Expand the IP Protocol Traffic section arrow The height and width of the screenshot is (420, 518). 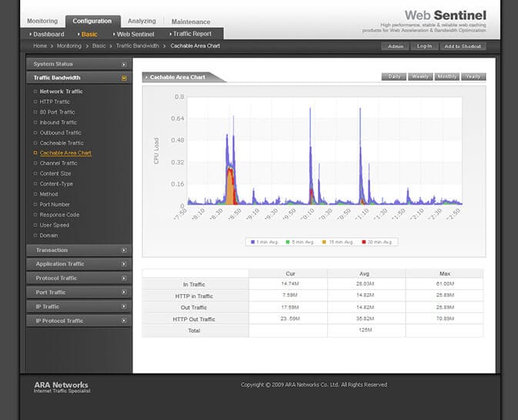point(124,321)
